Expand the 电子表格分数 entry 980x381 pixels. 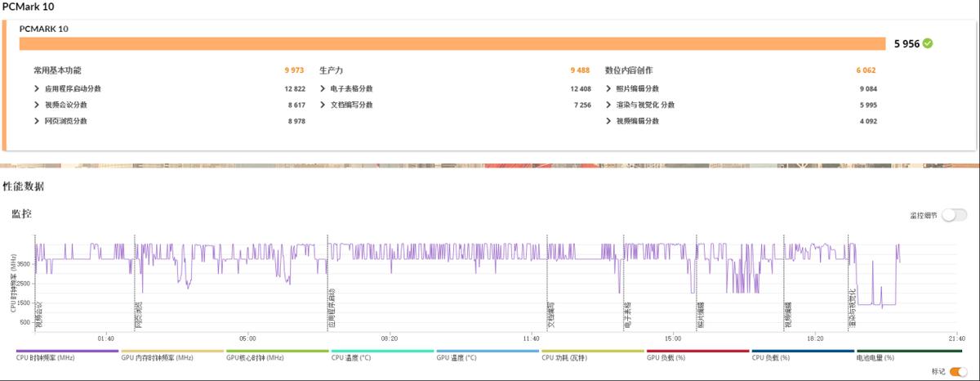(323, 89)
